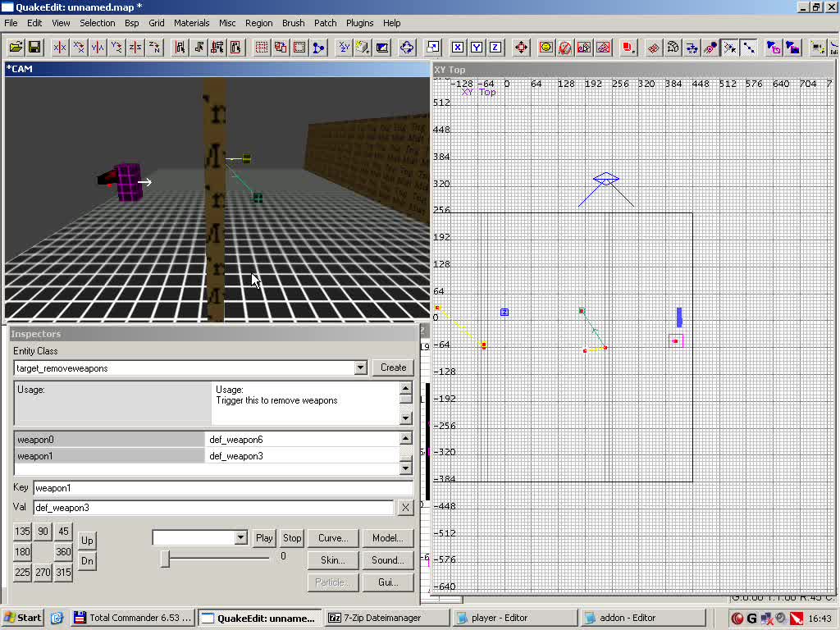
Task: Select the Flip X toolbar icon
Action: pyautogui.click(x=62, y=48)
